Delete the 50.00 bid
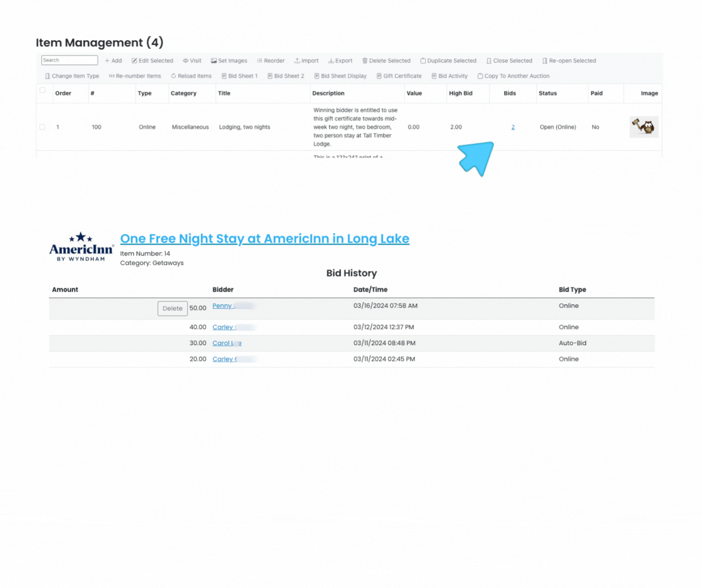Screen dimensions: 702x588 173,308
